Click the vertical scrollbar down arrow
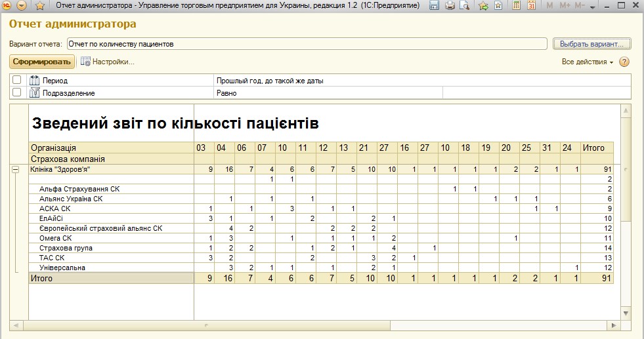This screenshot has height=339, width=644. [626, 313]
